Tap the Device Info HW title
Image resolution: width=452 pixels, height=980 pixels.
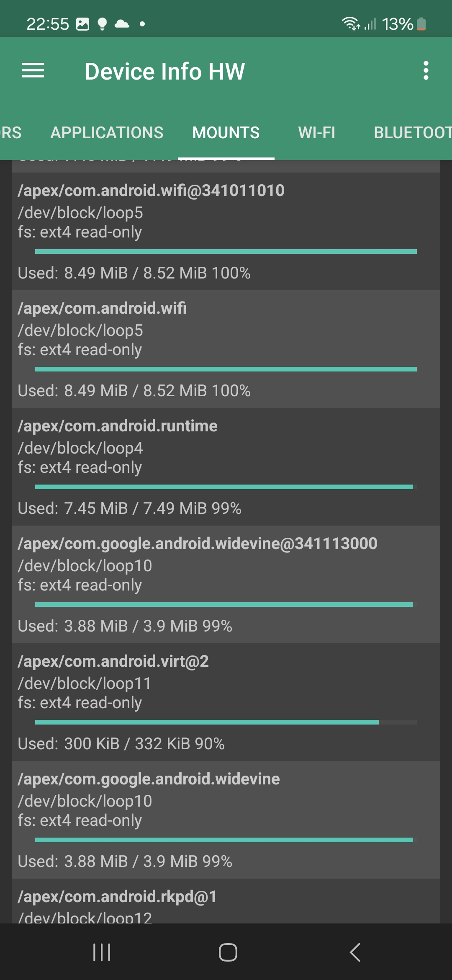165,71
